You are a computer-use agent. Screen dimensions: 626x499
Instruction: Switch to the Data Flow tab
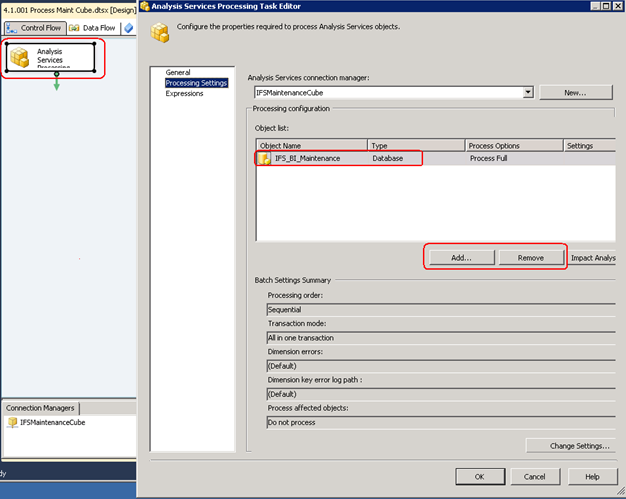coord(93,28)
